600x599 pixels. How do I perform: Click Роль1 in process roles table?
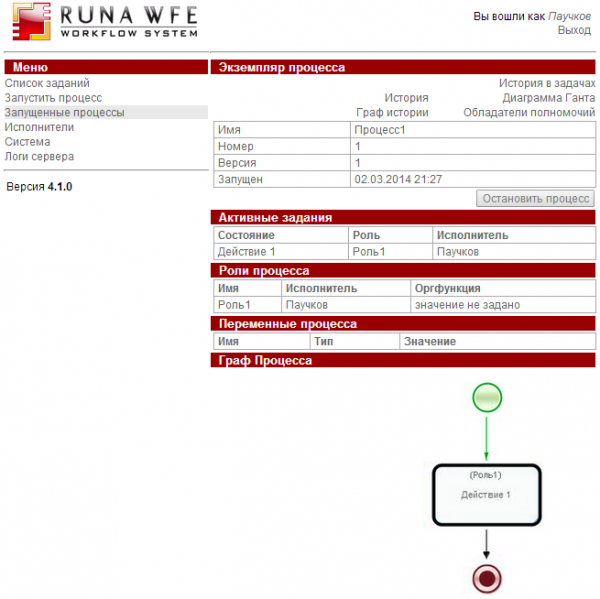point(234,305)
